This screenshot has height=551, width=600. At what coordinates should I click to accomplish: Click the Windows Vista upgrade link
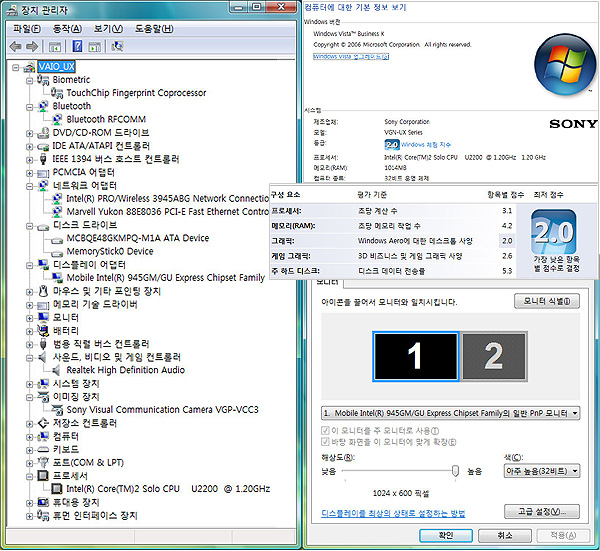coord(351,57)
